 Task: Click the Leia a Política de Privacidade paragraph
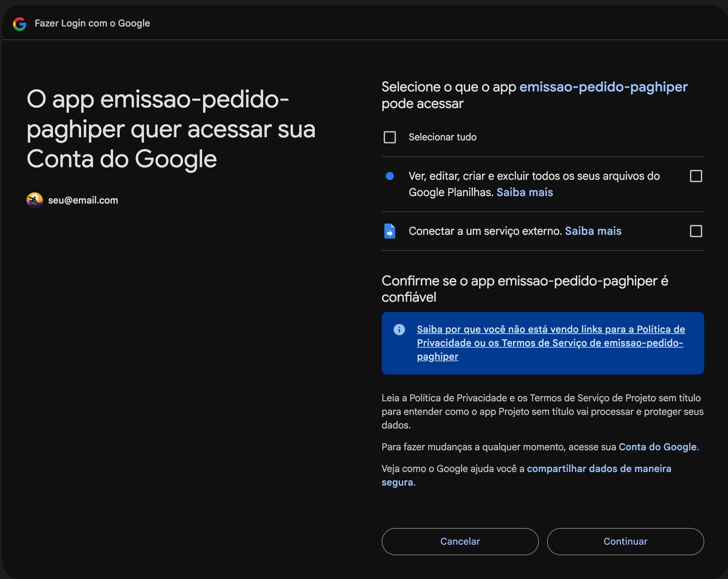(x=543, y=411)
